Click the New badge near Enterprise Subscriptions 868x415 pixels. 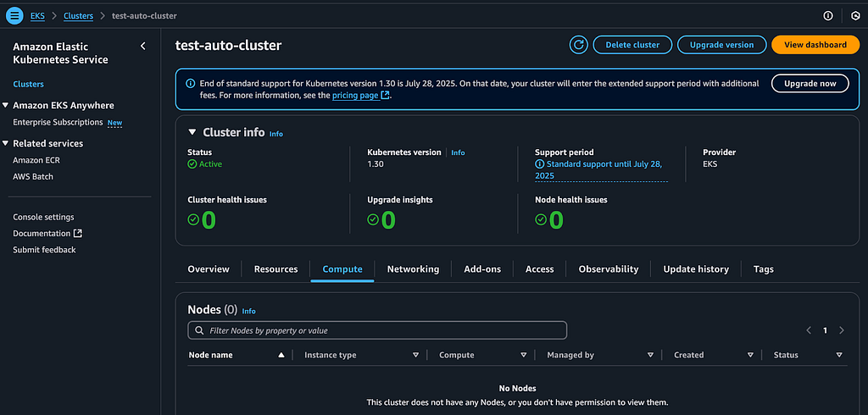point(114,123)
